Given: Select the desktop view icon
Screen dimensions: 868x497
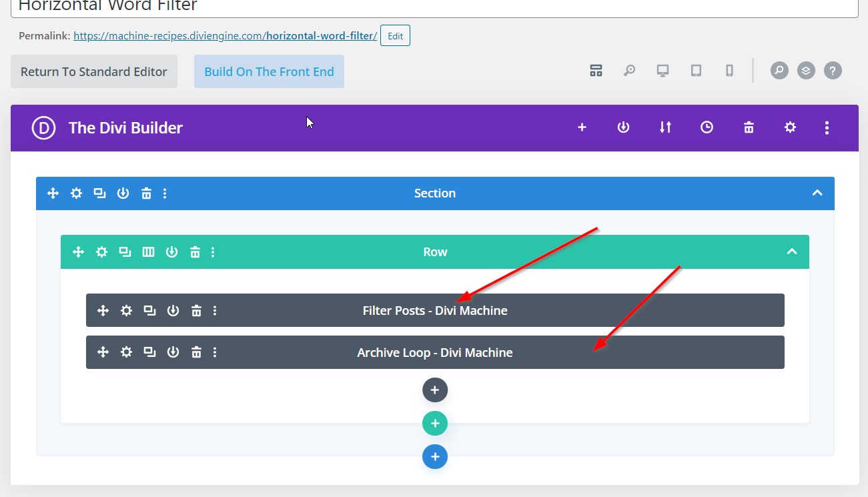Looking at the screenshot, I should coord(663,71).
